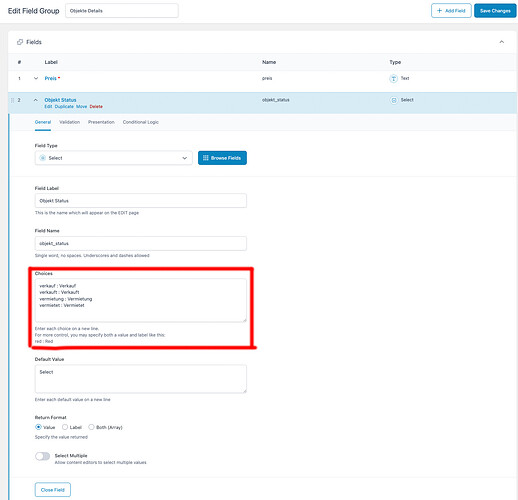Select the Label return format
Screen dimensions: 518x500
click(65, 427)
